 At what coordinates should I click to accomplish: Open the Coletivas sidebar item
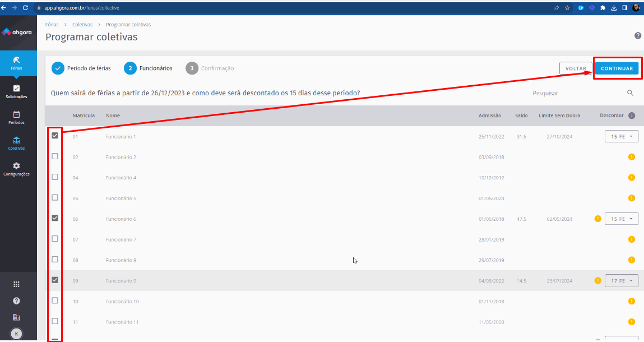pos(16,143)
